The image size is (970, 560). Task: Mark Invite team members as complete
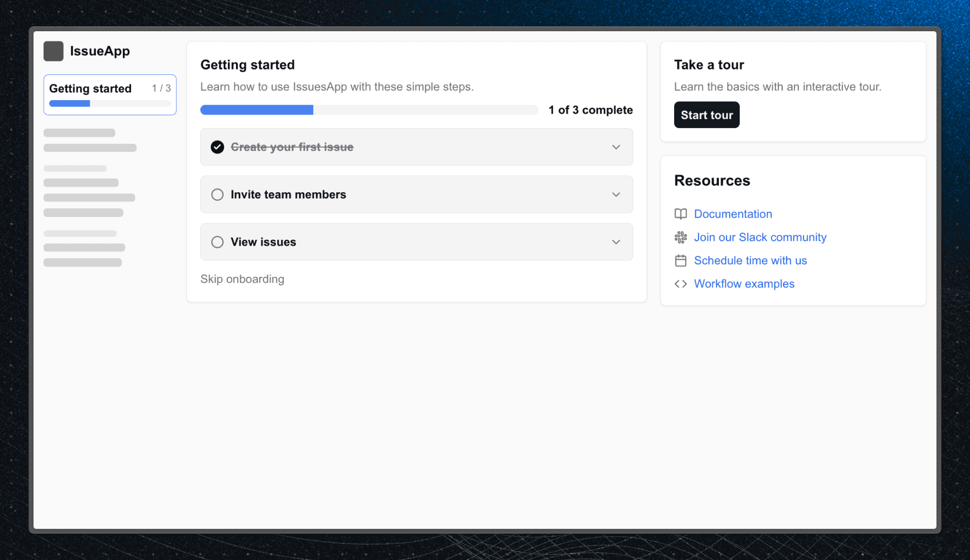click(217, 194)
